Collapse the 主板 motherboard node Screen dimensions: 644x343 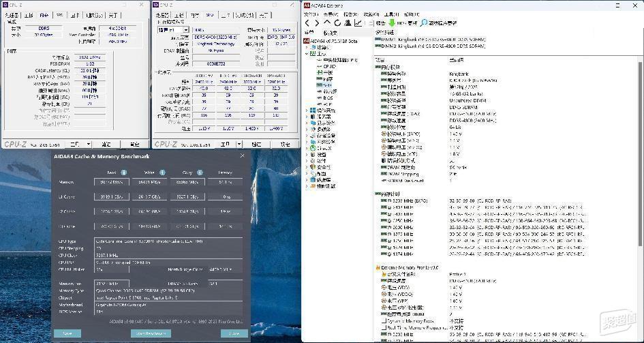307,53
